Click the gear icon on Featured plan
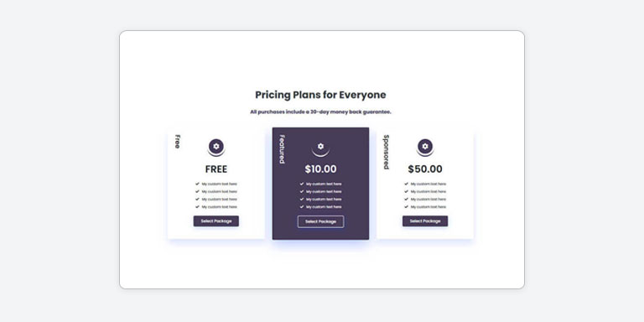644x322 pixels. click(x=321, y=146)
